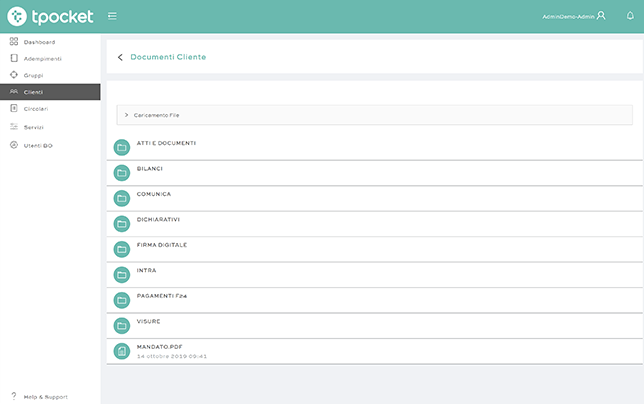Click the tpocket logo

click(48, 16)
